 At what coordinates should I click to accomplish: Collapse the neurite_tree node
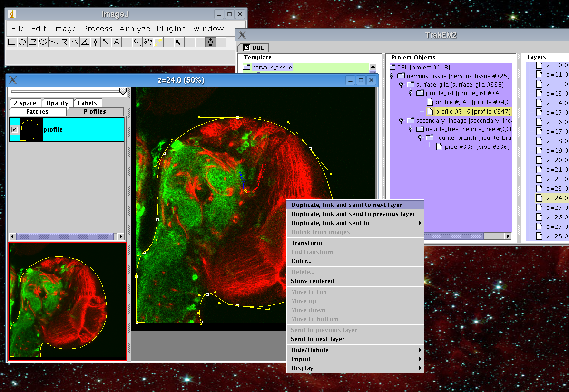[411, 129]
